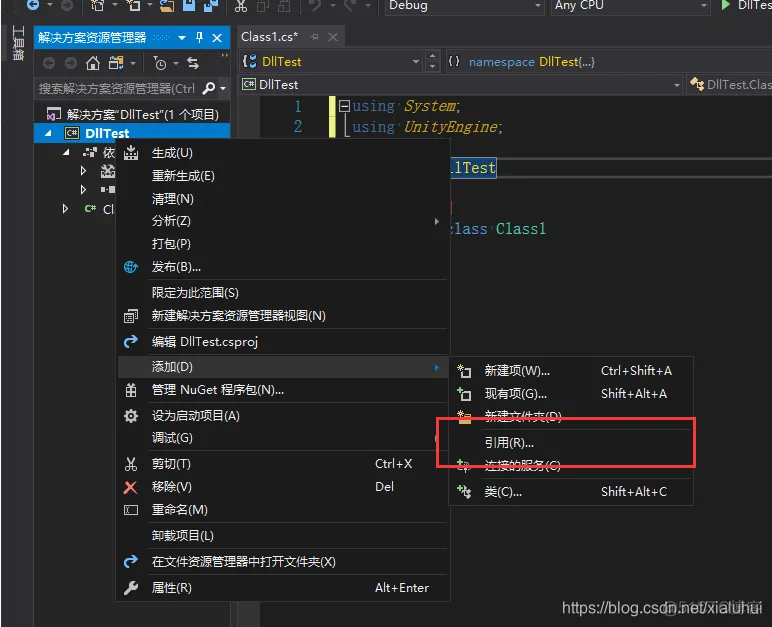Open the Solution Explorer window options dropdown arrow
Image resolution: width=772 pixels, height=627 pixels.
click(x=182, y=37)
